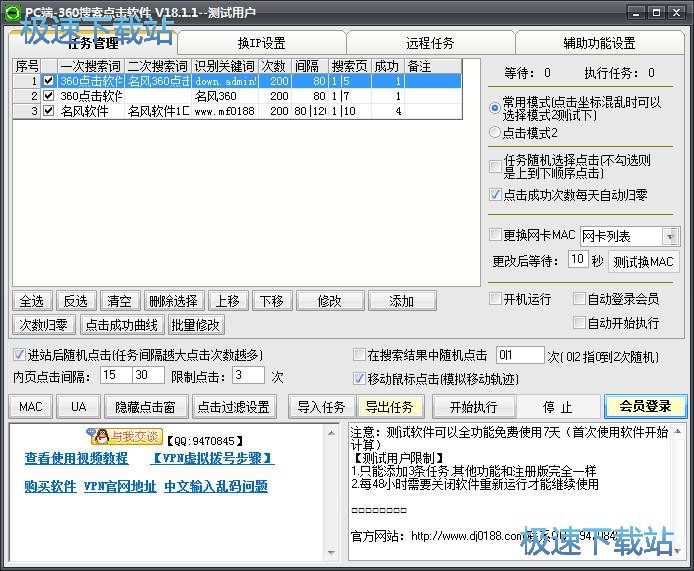Open the 中文输入乱码问题 link
Image resolution: width=694 pixels, height=571 pixels.
click(x=216, y=486)
